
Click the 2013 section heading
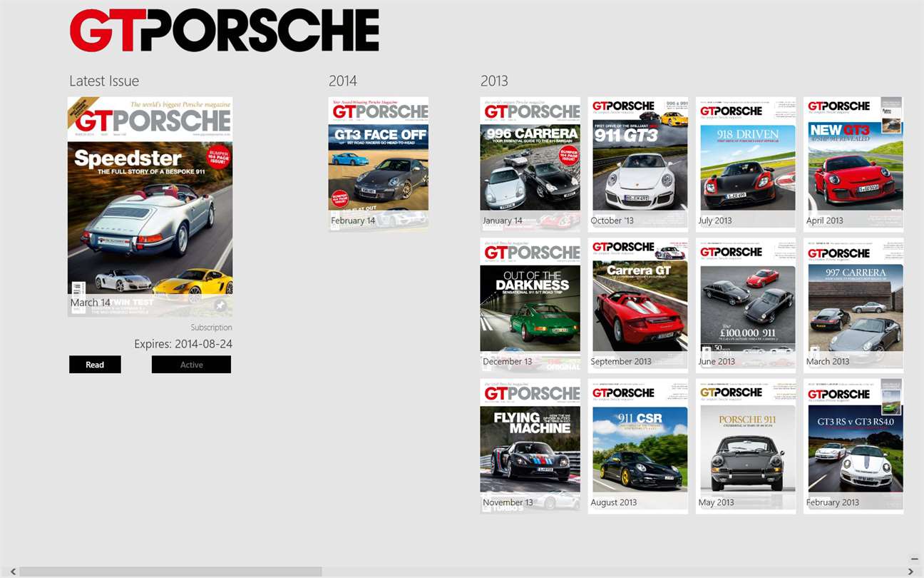(x=494, y=81)
